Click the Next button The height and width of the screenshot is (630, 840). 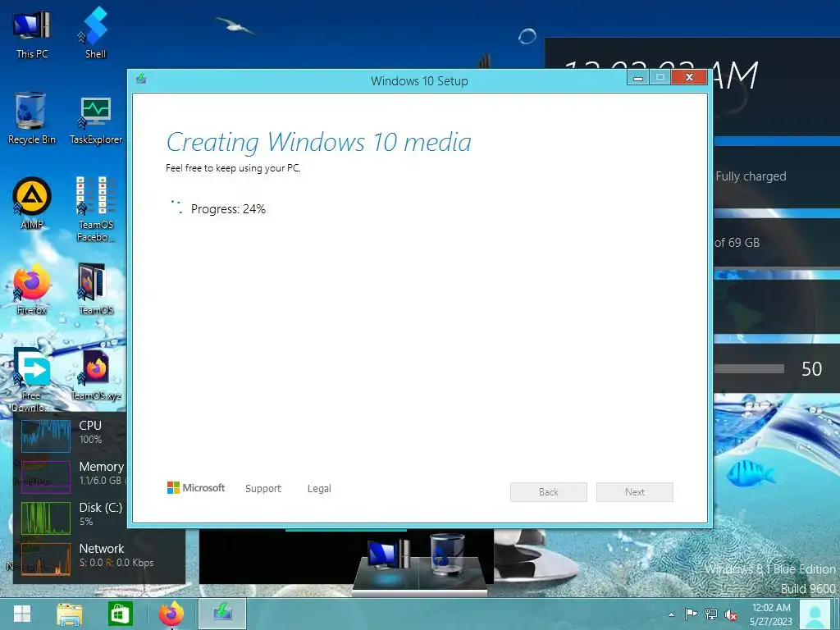[635, 492]
